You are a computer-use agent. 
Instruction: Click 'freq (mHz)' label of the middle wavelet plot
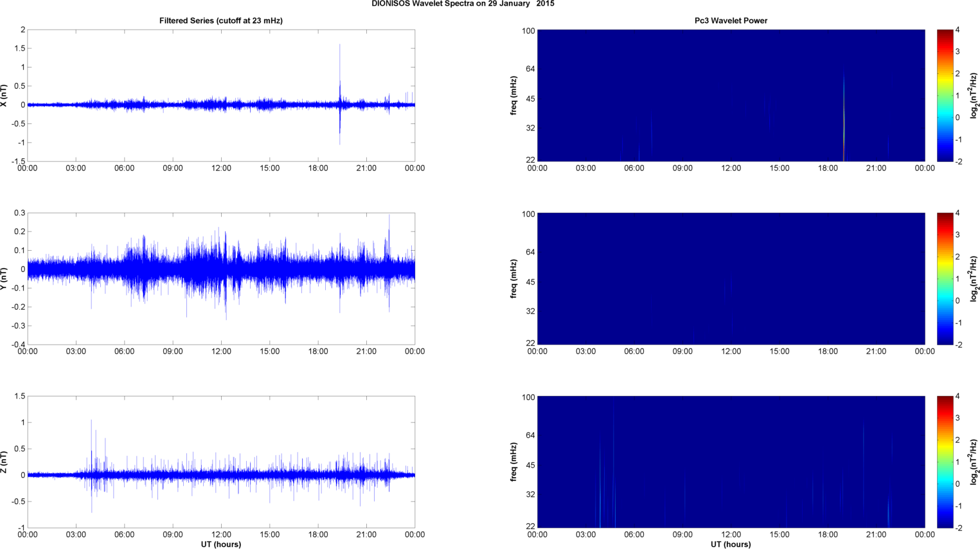(514, 278)
